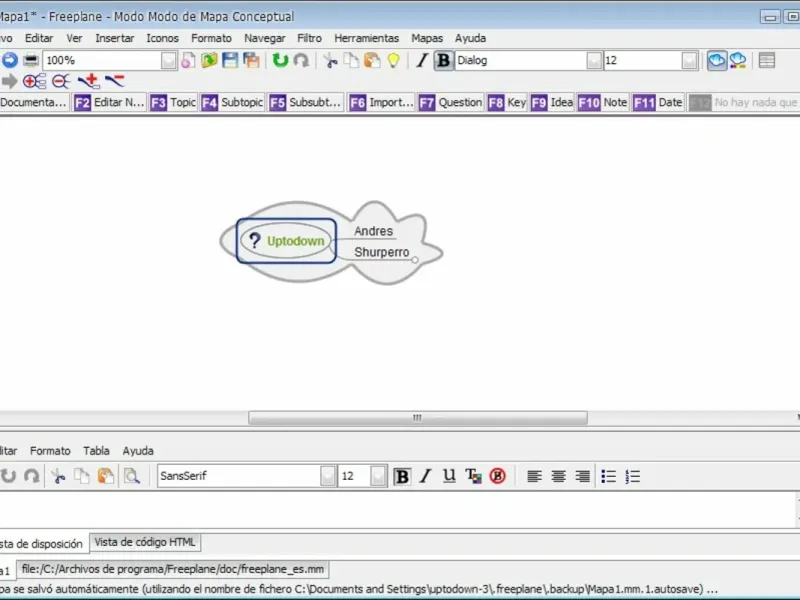800x600 pixels.
Task: Open note editor font size 12 dropdown
Action: [x=378, y=476]
